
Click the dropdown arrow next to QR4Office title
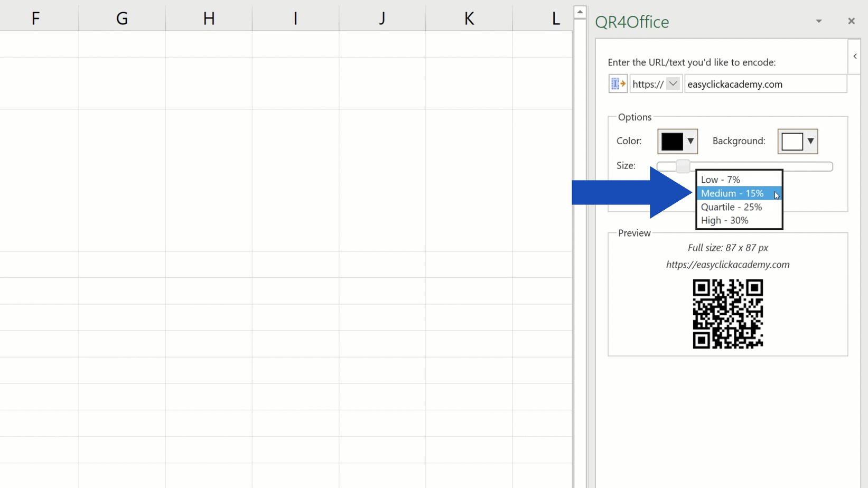point(818,21)
